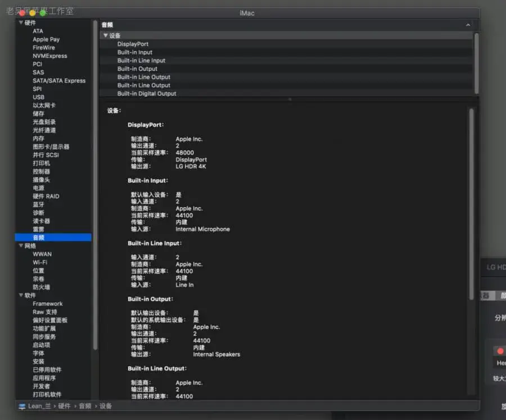Open the FireWire entry
This screenshot has height=420, width=506.
(44, 47)
